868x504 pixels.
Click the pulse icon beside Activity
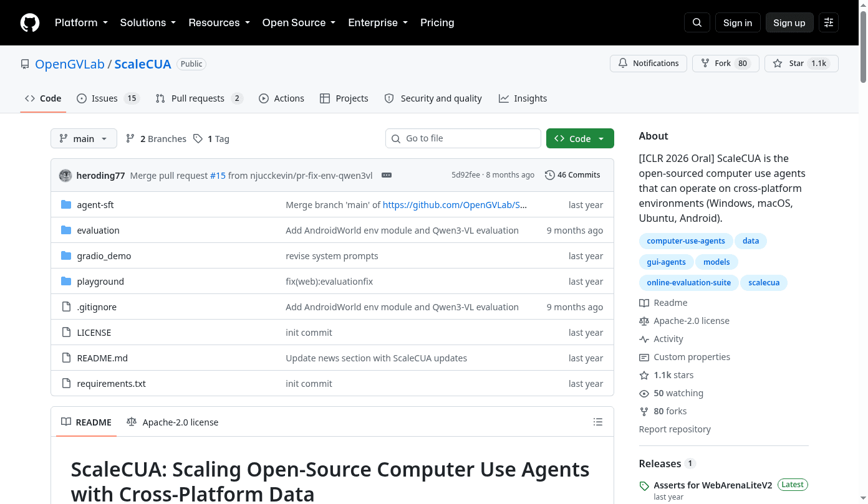point(644,339)
